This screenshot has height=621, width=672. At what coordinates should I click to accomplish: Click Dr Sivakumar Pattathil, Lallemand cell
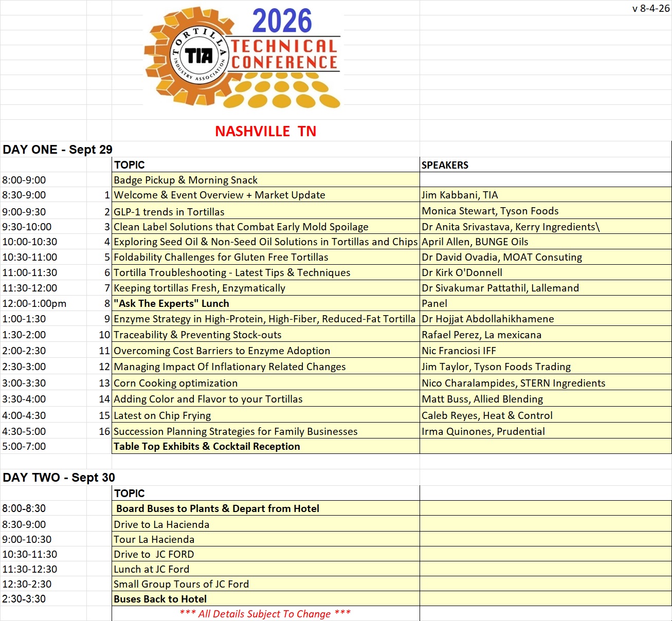click(546, 288)
